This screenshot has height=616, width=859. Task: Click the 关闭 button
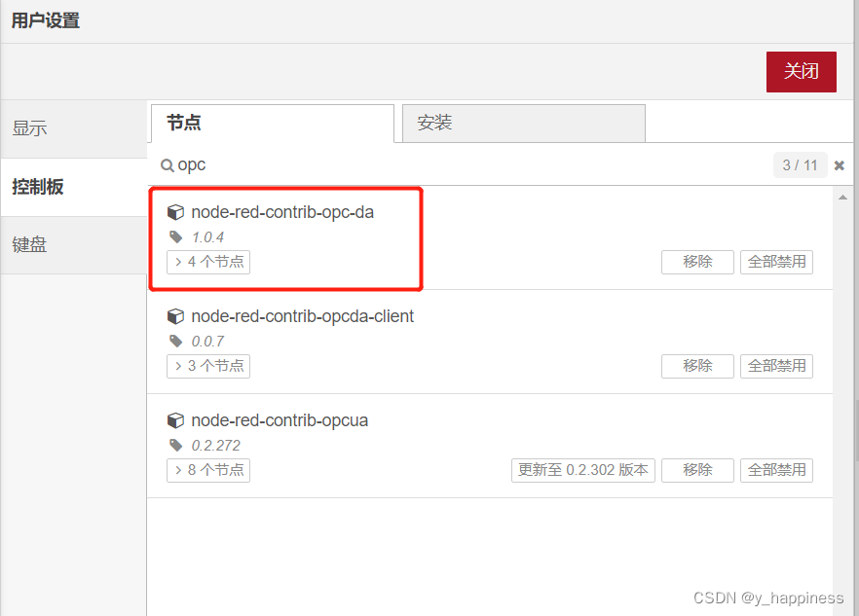[x=801, y=72]
